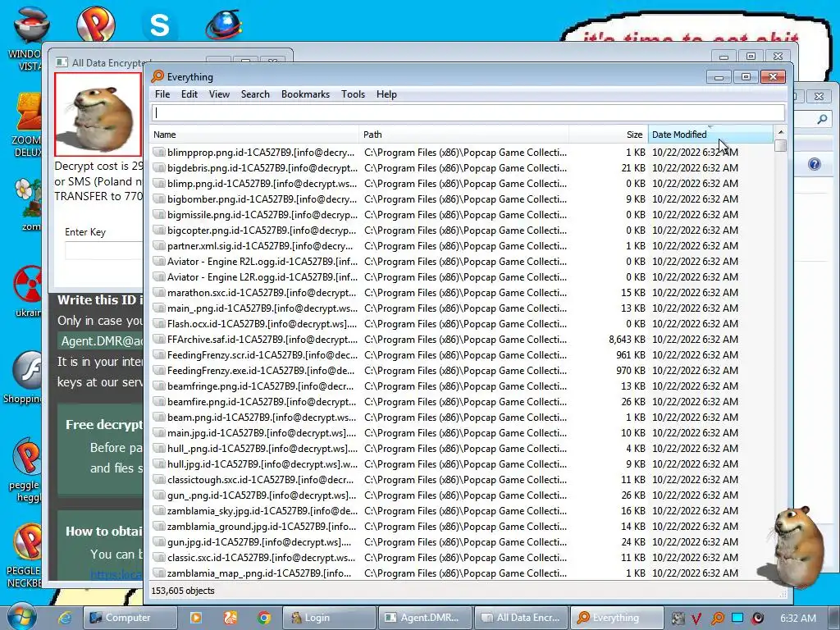The width and height of the screenshot is (840, 630).
Task: Click the Enter Key field in ransom window
Action: [x=104, y=250]
